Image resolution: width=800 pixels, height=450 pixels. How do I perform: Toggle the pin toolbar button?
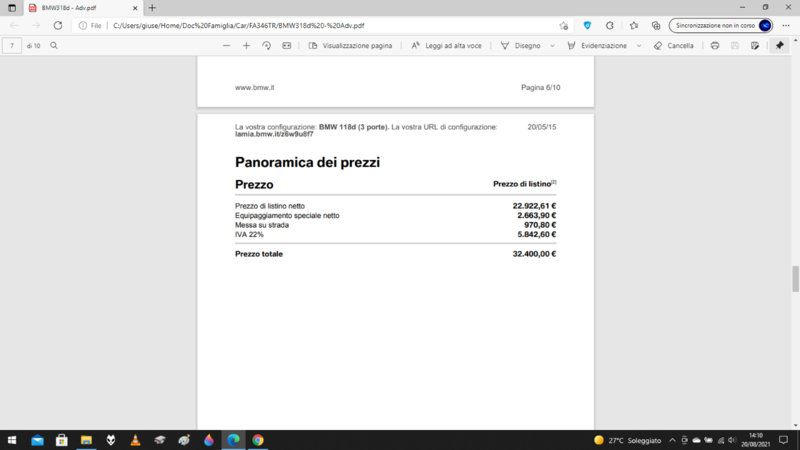pos(780,46)
